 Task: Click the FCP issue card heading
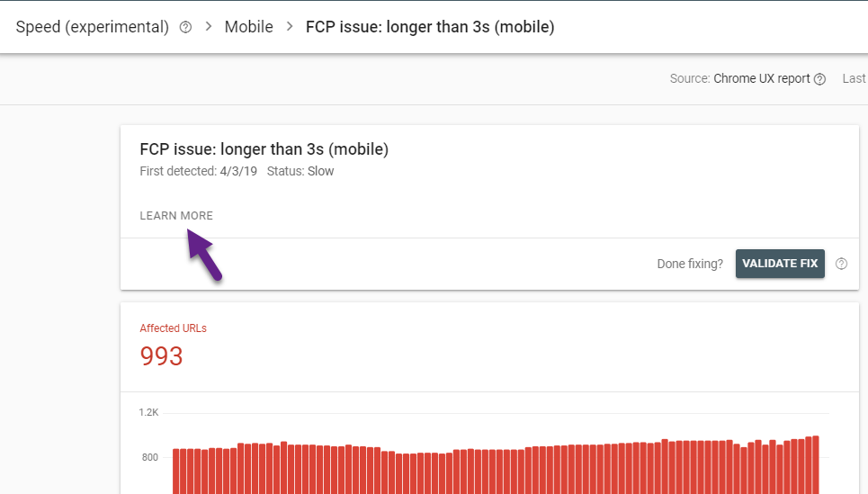pyautogui.click(x=264, y=148)
